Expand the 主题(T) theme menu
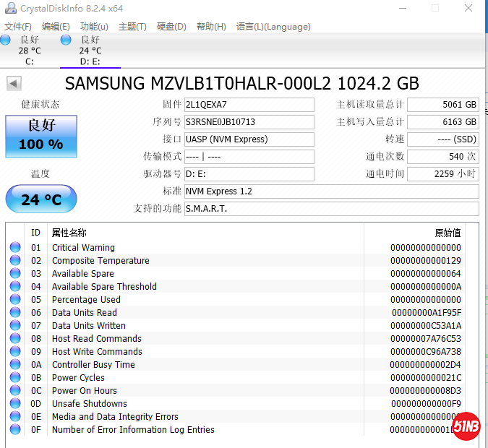This screenshot has height=448, width=488. point(132,27)
